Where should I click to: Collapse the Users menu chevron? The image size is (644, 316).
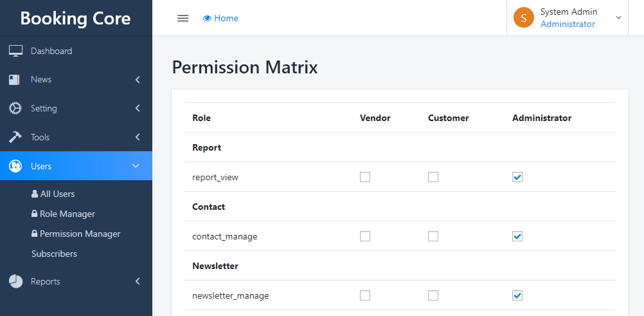(136, 166)
